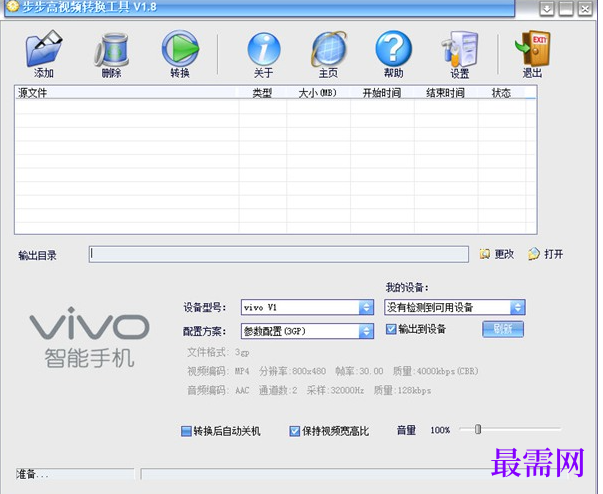Click the 删除 (Delete) trash bin icon

coord(112,50)
